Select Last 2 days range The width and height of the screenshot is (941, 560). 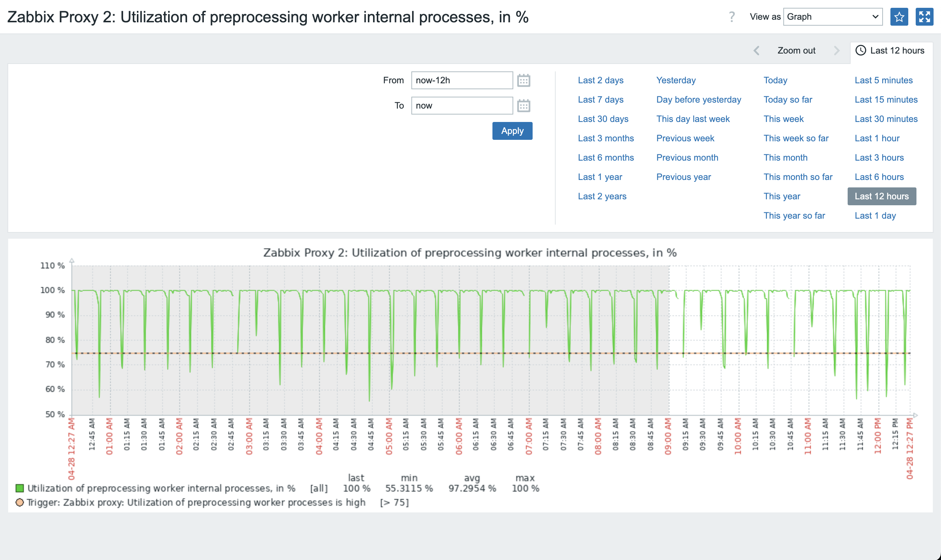[x=601, y=80]
